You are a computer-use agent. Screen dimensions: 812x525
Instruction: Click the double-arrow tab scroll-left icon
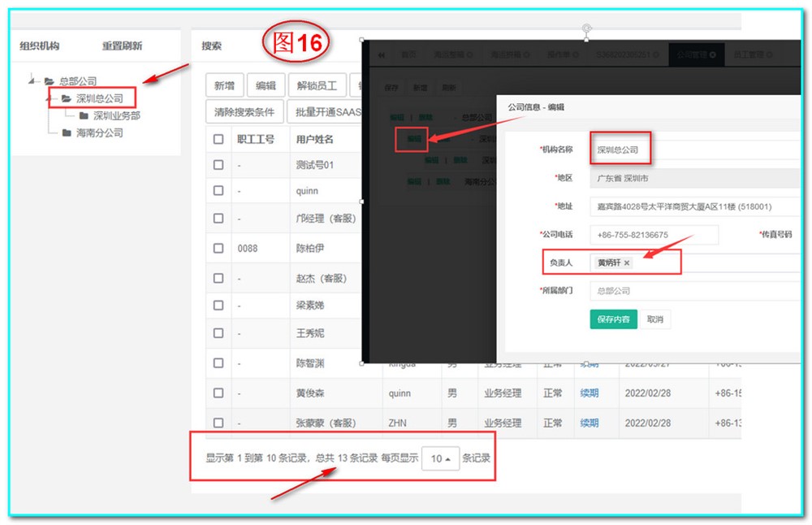click(x=381, y=55)
